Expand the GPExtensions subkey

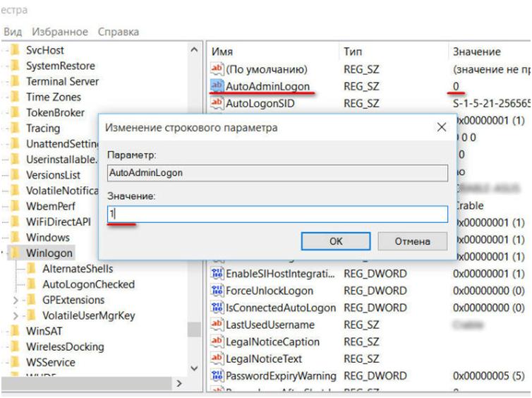point(16,300)
